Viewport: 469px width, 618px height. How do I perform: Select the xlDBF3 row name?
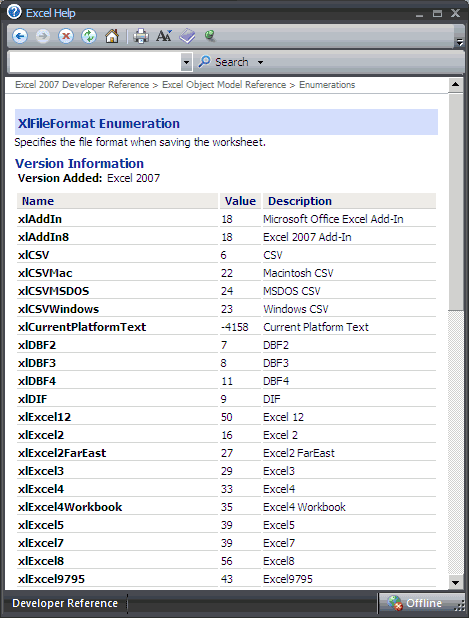(37, 363)
